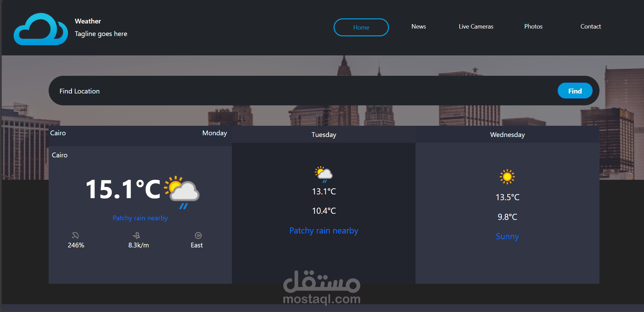644x312 pixels.
Task: Click the Sunny condition link under Wednesday
Action: click(507, 236)
